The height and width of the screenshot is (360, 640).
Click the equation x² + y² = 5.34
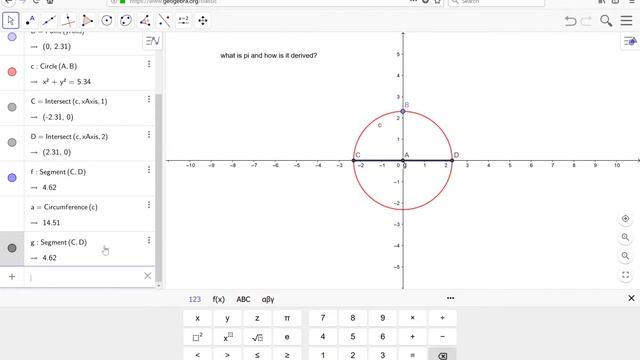click(67, 82)
